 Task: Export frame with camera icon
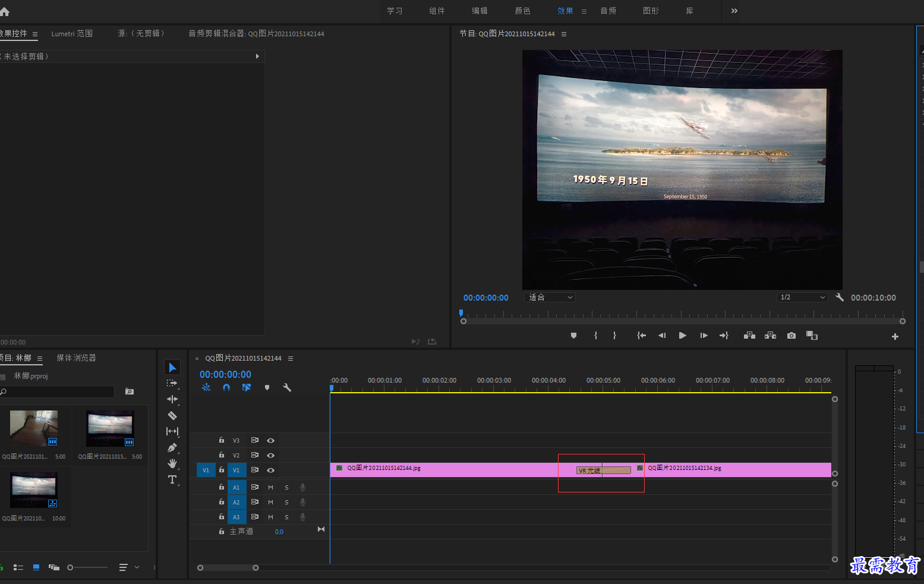[x=791, y=336]
